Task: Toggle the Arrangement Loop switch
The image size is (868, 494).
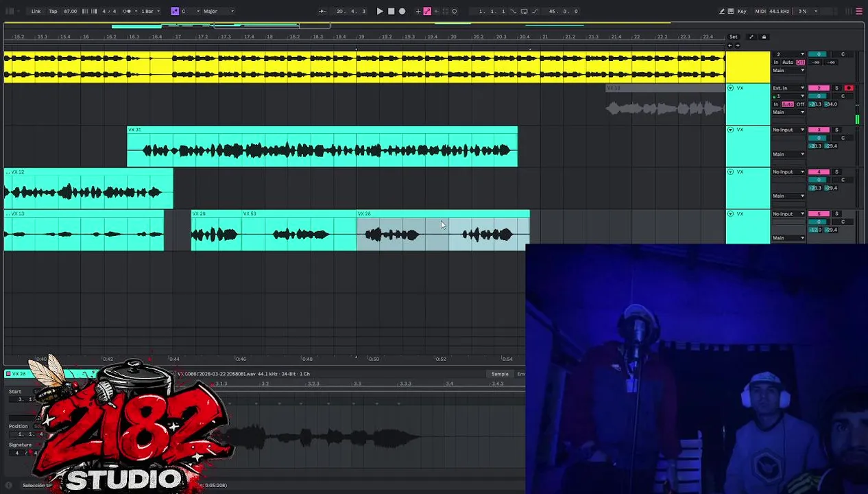Action: pos(524,11)
